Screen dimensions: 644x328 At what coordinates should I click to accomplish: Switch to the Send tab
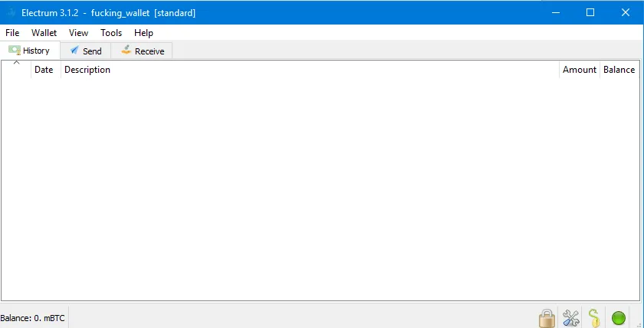pyautogui.click(x=85, y=51)
